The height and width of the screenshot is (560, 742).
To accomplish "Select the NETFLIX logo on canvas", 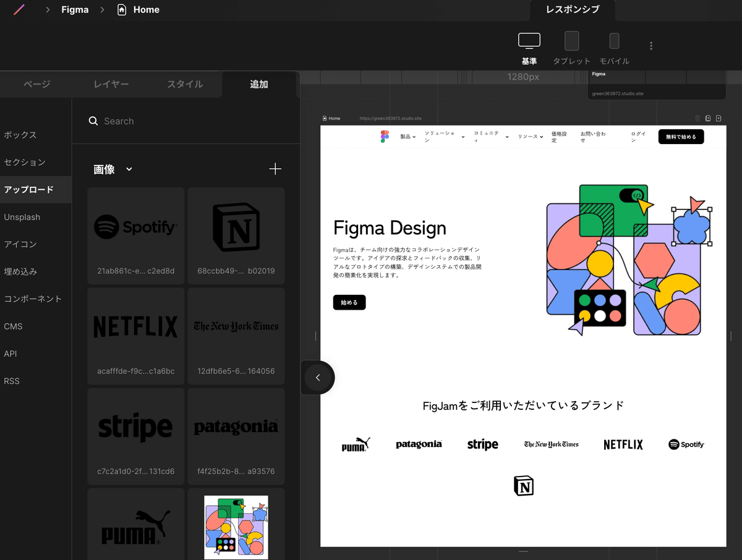I will (x=623, y=444).
